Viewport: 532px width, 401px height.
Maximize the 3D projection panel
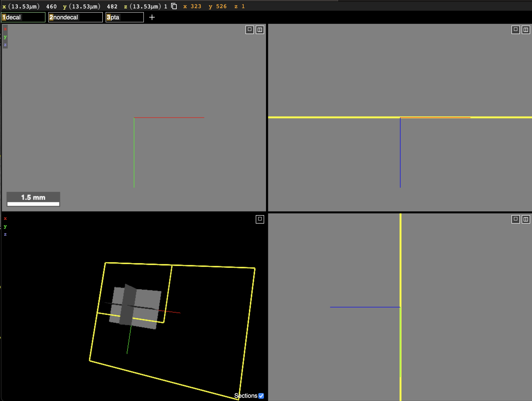pyautogui.click(x=260, y=219)
